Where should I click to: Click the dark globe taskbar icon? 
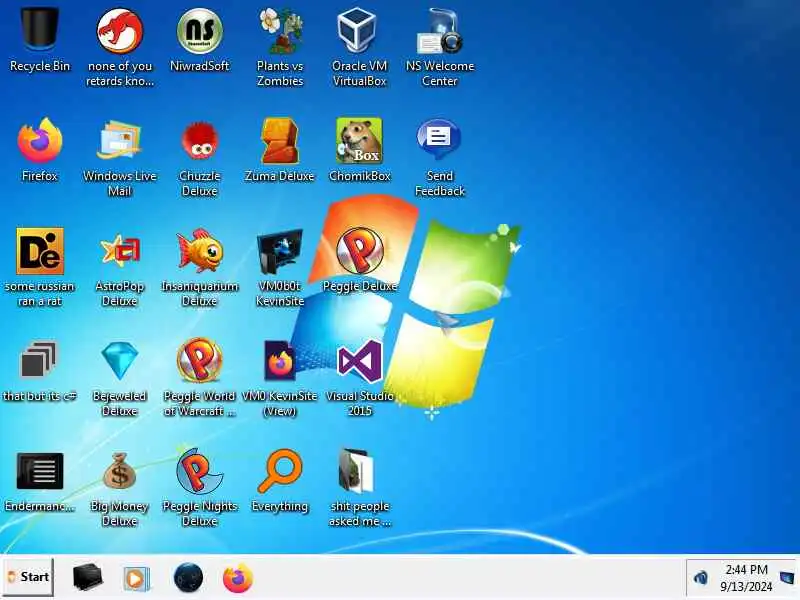pos(188,578)
